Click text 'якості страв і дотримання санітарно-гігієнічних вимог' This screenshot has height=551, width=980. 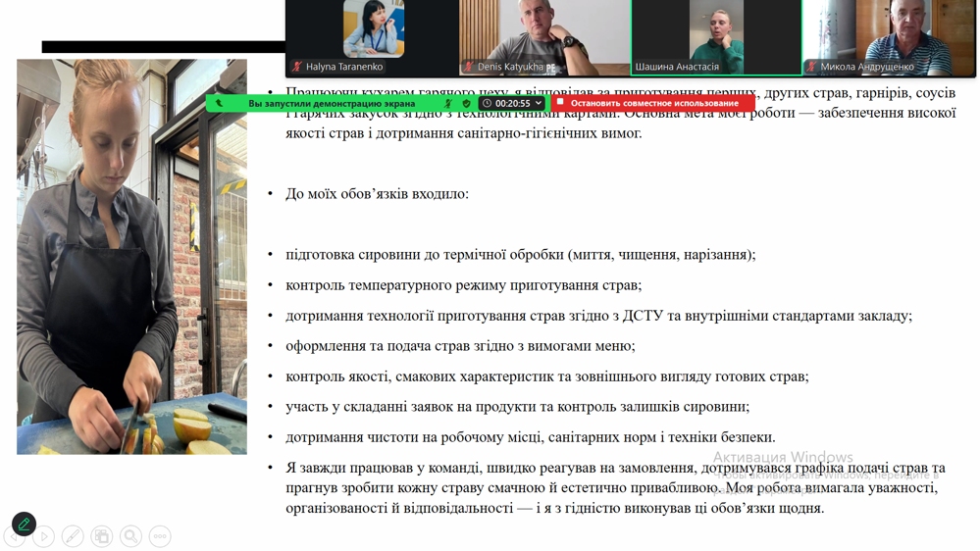tap(464, 133)
